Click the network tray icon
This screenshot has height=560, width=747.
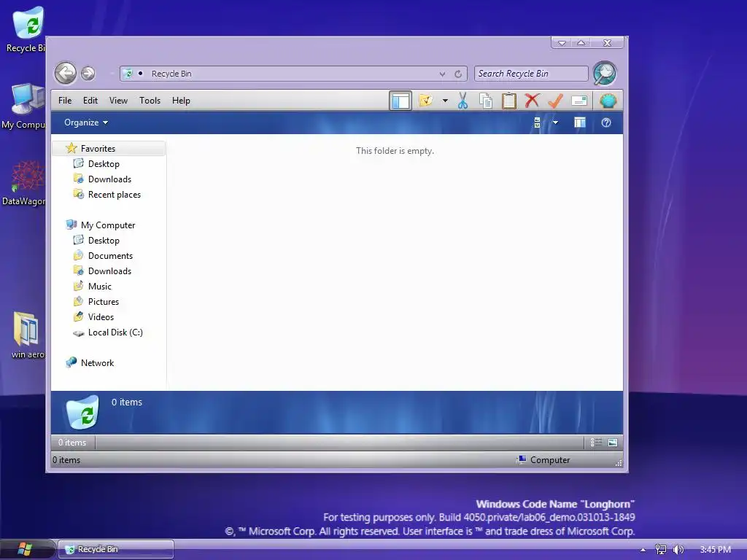click(660, 550)
